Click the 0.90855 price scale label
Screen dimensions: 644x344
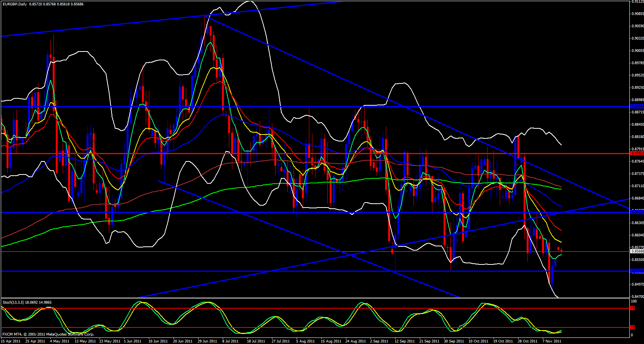[637, 14]
